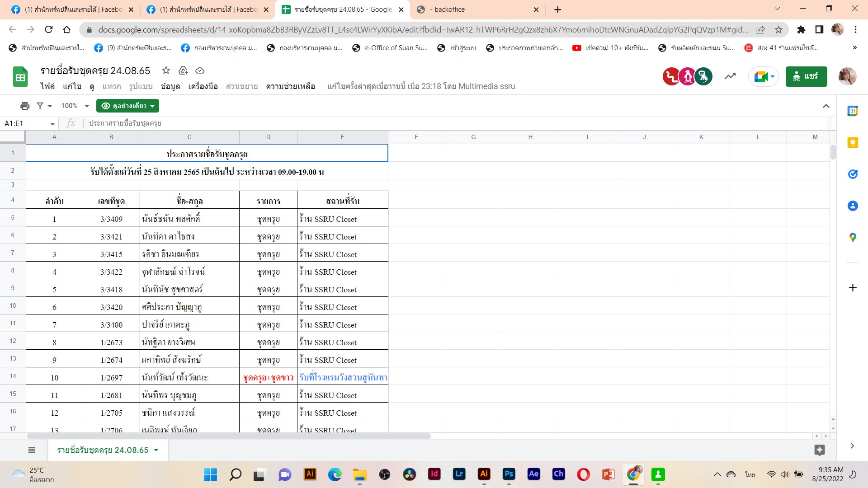Viewport: 868px width, 488px height.
Task: Open Google Maps side panel icon
Action: pos(853,238)
